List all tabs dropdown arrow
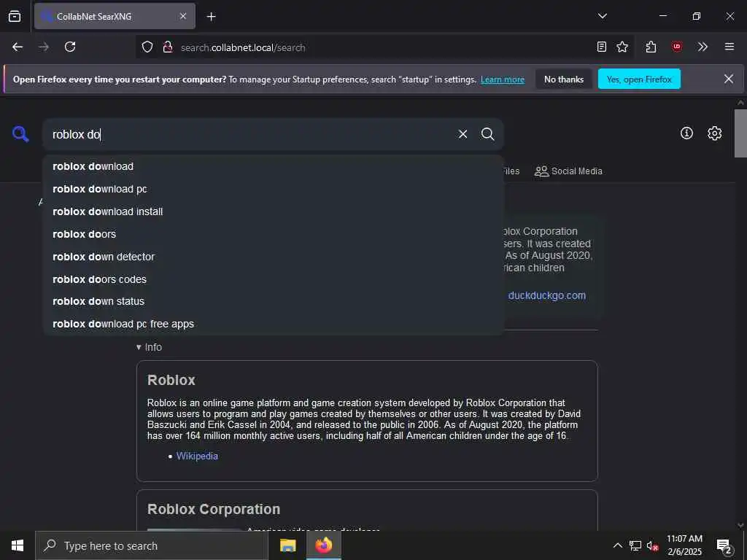Viewport: 747px width, 560px height. [x=603, y=16]
